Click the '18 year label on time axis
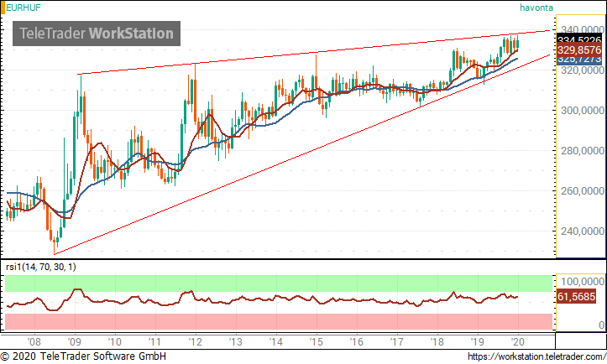The image size is (607, 364). [x=437, y=342]
